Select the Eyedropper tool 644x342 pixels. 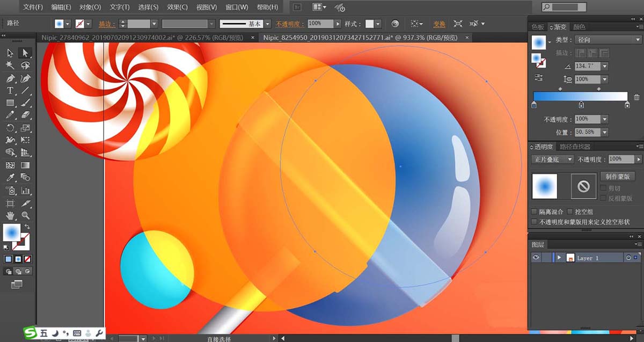click(x=10, y=177)
